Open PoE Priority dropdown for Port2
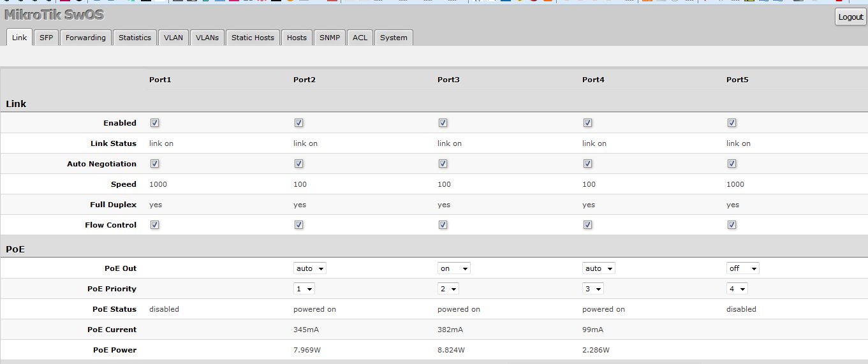This screenshot has width=868, height=364. 304,289
